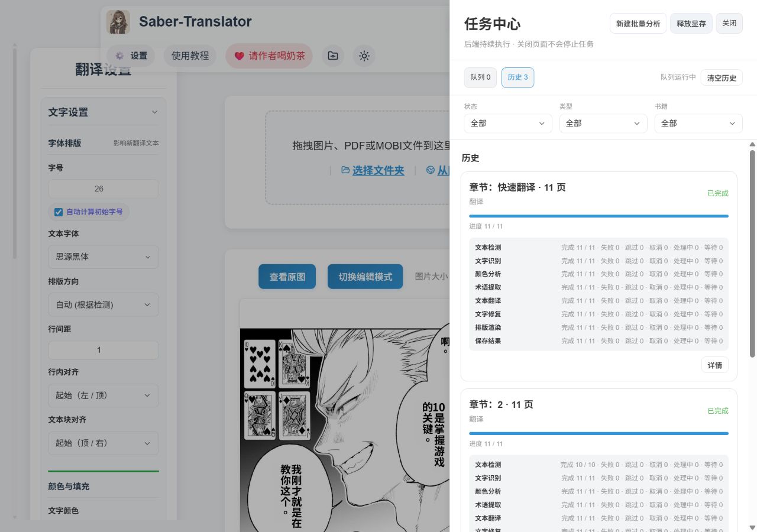Toggle 自动计算初始字号 checkbox
The image size is (757, 532).
coord(59,212)
